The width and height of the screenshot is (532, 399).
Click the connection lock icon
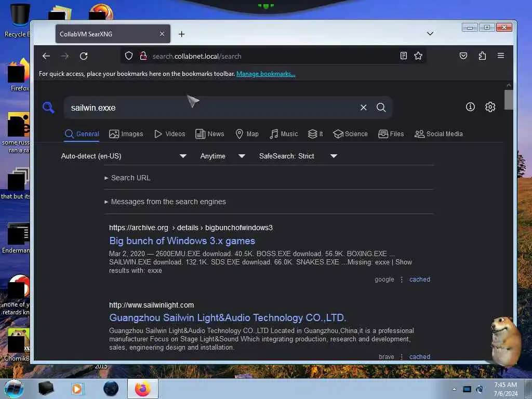[x=143, y=56]
